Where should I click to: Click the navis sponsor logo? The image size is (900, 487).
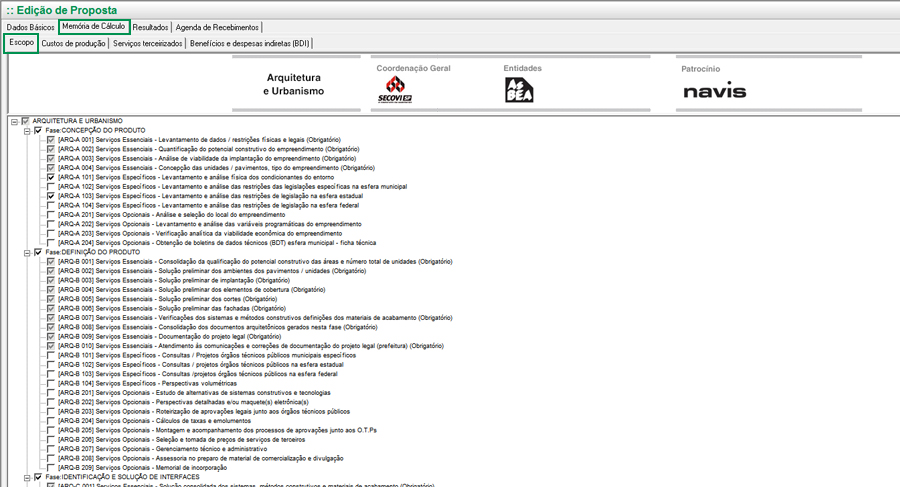tap(714, 92)
